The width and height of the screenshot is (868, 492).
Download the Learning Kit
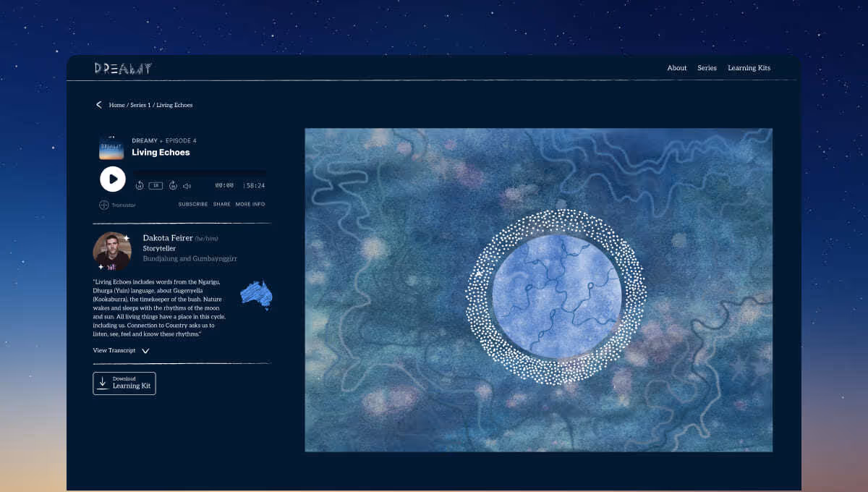[x=124, y=383]
